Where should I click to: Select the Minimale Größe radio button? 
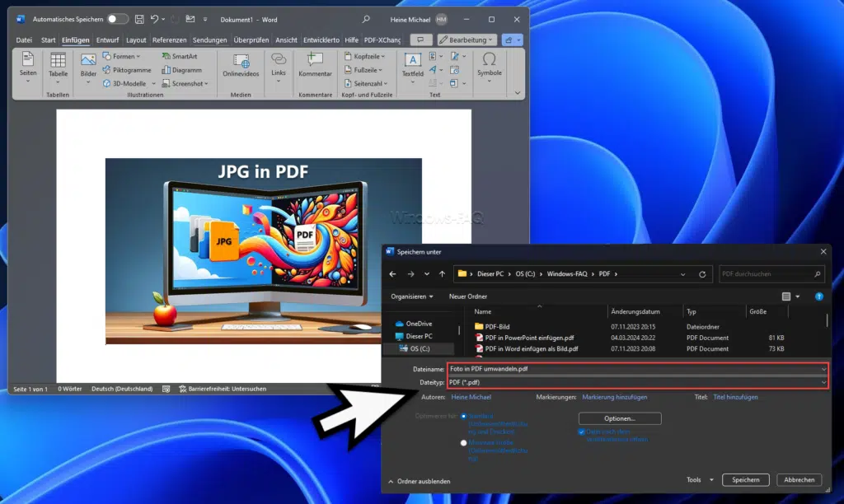coord(465,443)
